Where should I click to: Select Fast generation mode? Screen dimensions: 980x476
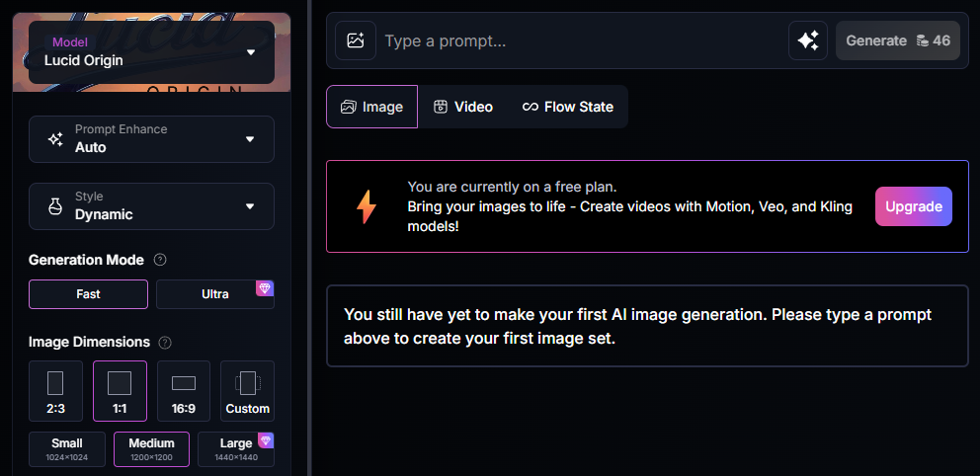point(88,294)
